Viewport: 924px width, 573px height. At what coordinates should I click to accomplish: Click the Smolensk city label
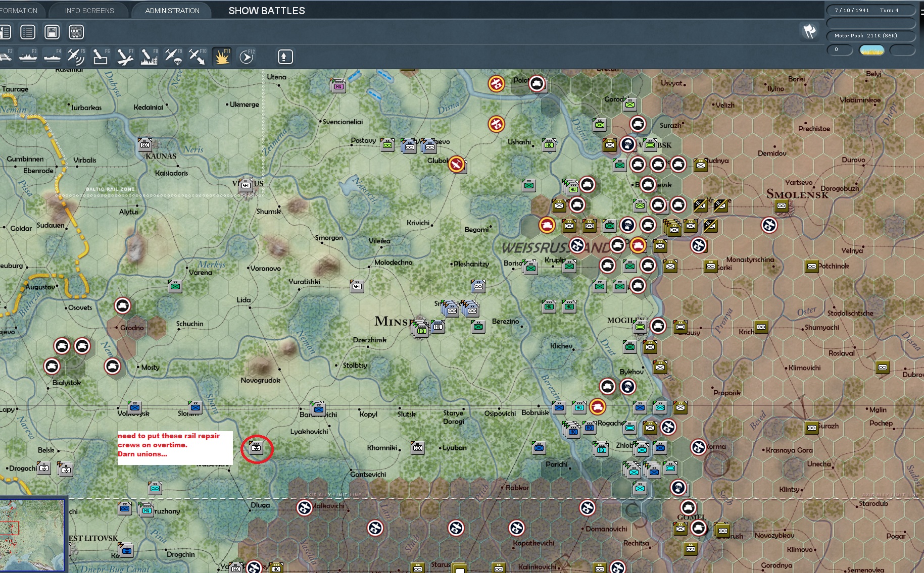(x=797, y=194)
